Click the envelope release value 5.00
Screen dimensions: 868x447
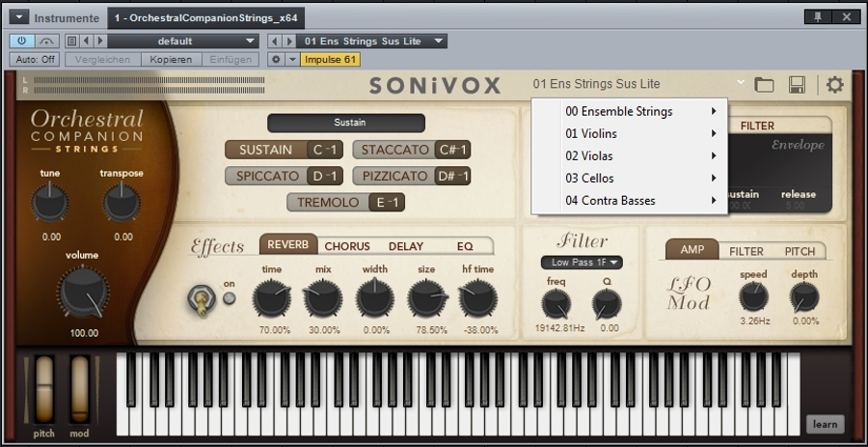(x=795, y=206)
